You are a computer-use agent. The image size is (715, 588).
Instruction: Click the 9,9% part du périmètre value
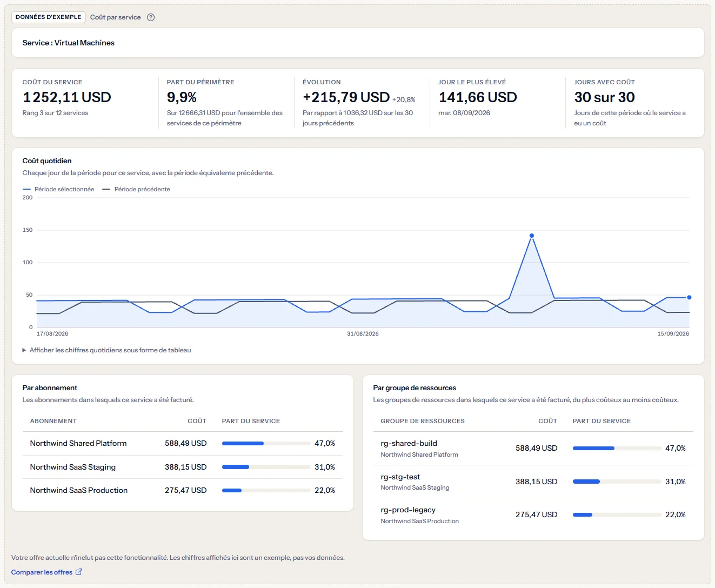[182, 97]
